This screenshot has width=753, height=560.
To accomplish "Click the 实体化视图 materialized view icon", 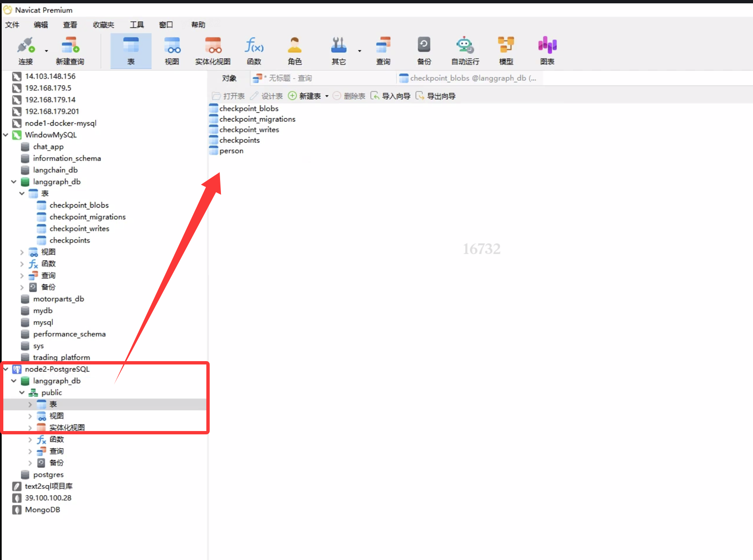I will (x=213, y=51).
